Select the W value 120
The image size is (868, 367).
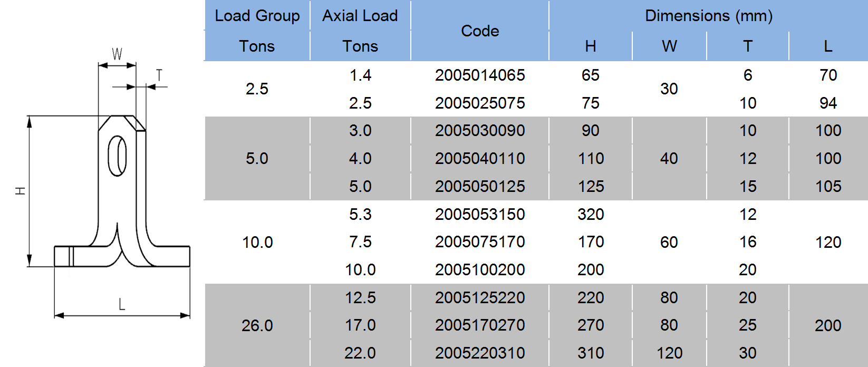[x=669, y=353]
